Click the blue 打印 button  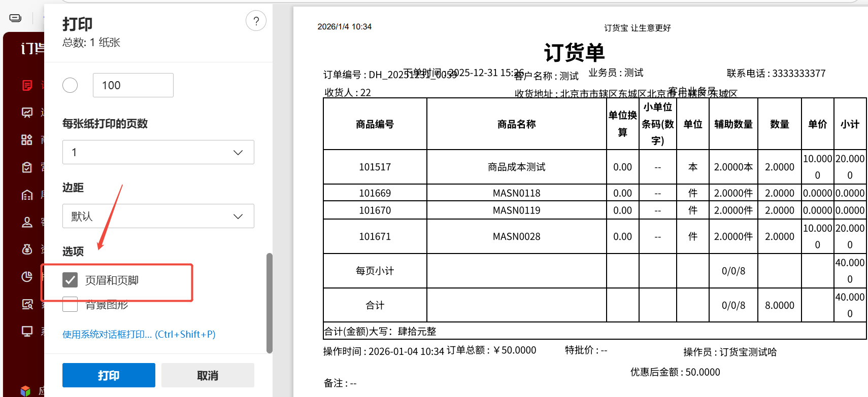point(109,375)
